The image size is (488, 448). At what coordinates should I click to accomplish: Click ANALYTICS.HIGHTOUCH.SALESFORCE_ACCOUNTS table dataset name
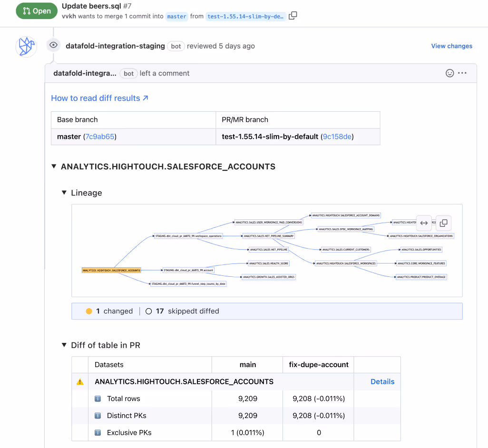(184, 382)
